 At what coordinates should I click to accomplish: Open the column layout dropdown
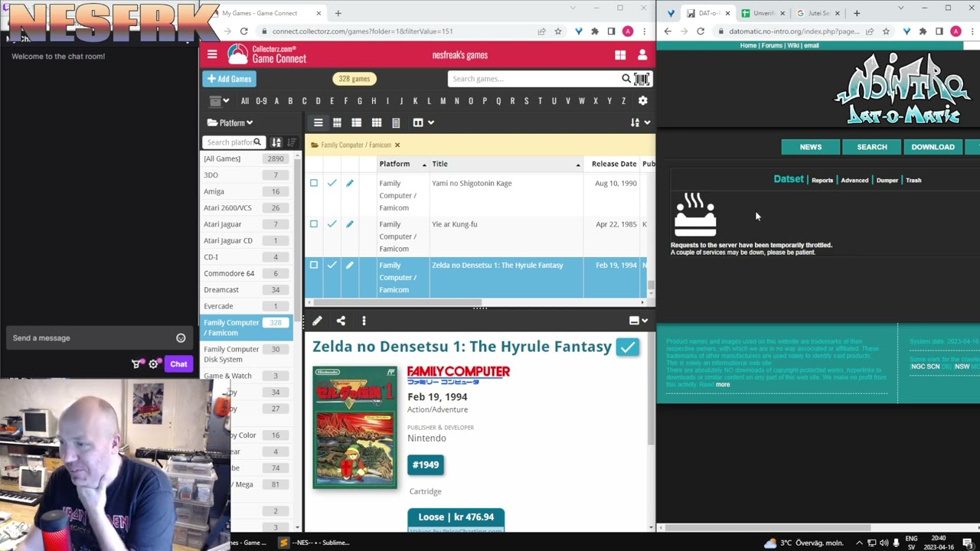pyautogui.click(x=423, y=122)
